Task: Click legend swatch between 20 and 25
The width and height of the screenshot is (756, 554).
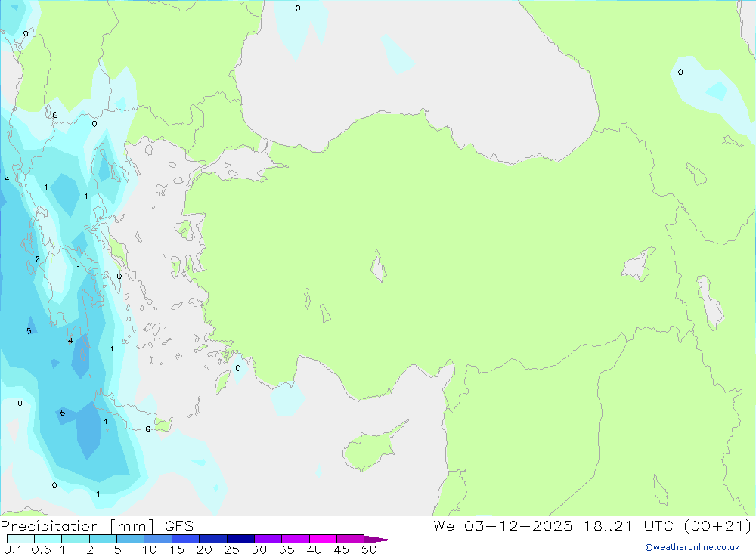Action: 212,539
